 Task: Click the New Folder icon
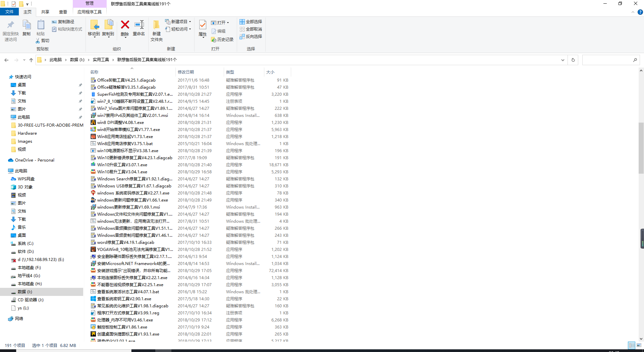[156, 25]
